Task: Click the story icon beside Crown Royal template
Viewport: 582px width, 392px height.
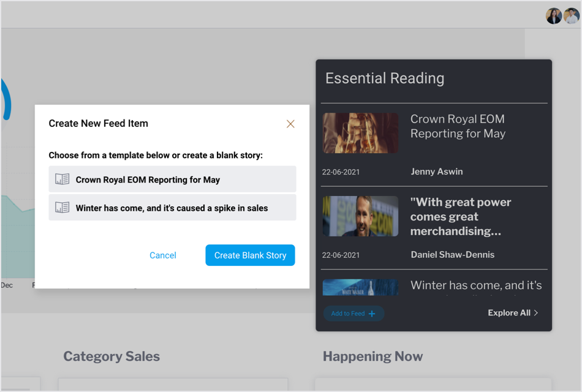Action: click(x=62, y=178)
